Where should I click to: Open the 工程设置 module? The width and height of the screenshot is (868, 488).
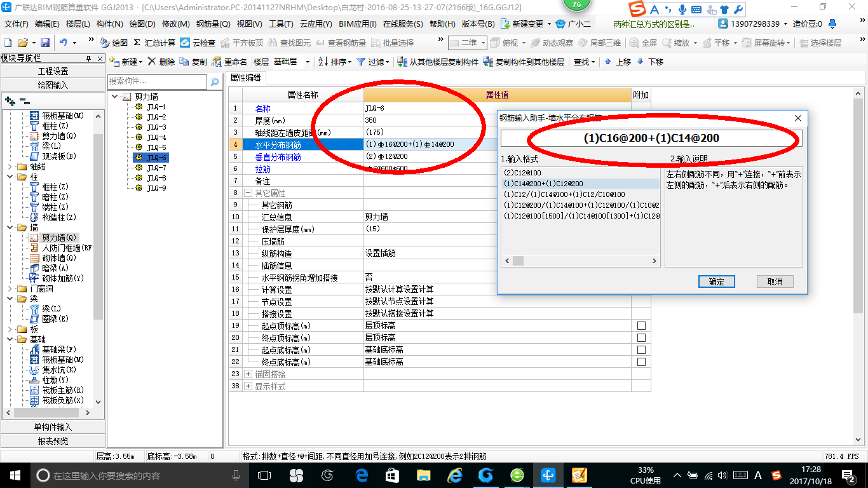53,71
